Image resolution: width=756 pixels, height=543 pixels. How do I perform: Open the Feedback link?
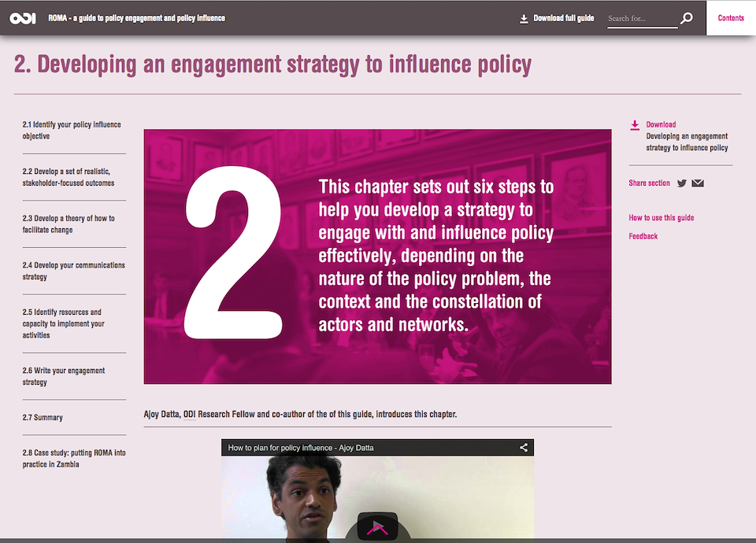coord(643,236)
